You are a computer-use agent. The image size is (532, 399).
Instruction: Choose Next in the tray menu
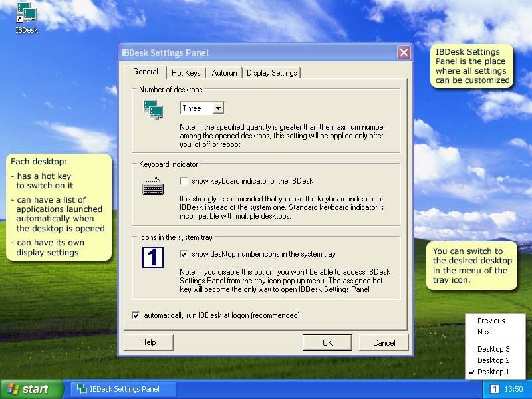coord(485,332)
